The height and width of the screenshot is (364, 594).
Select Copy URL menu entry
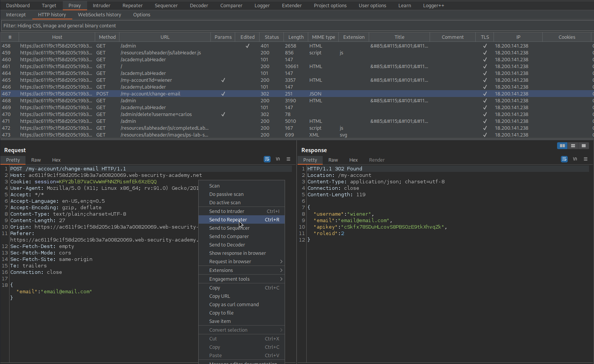point(242,296)
